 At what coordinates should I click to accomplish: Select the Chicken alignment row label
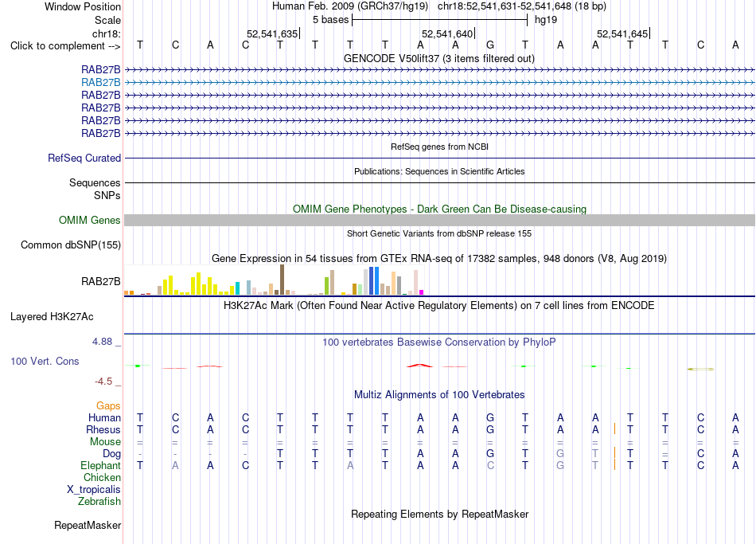[x=102, y=477]
